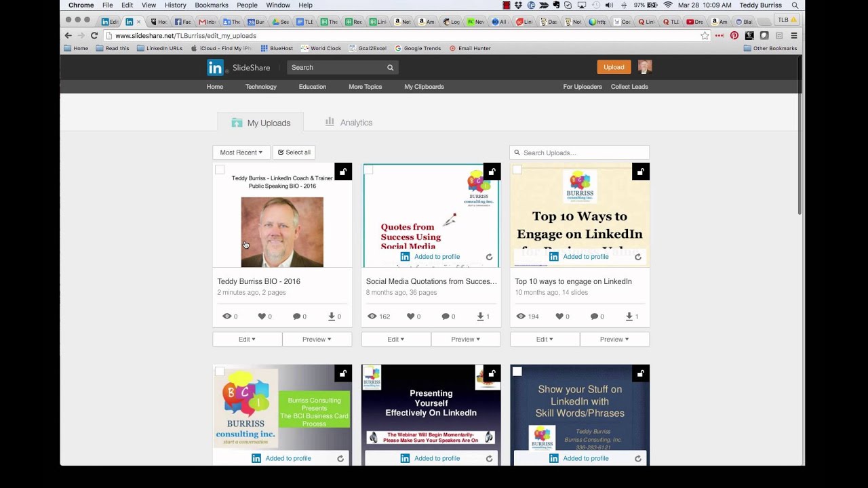Tick checkbox on Teddy Burriss BIO thumbnail
The image size is (868, 488).
220,169
